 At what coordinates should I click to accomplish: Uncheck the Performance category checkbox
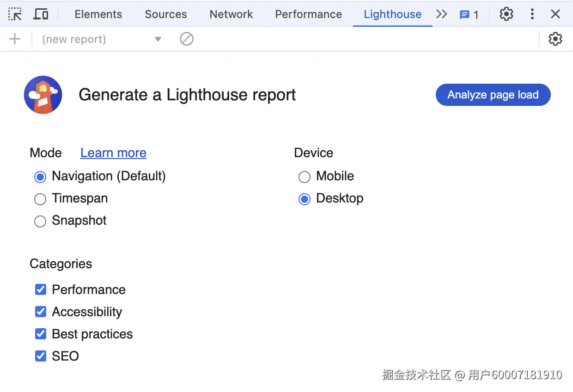click(x=41, y=290)
